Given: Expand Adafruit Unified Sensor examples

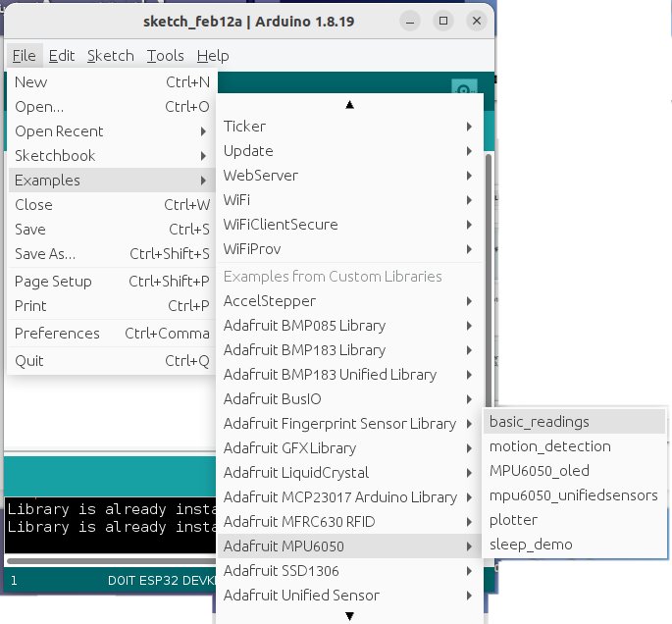Looking at the screenshot, I should coord(349,595).
